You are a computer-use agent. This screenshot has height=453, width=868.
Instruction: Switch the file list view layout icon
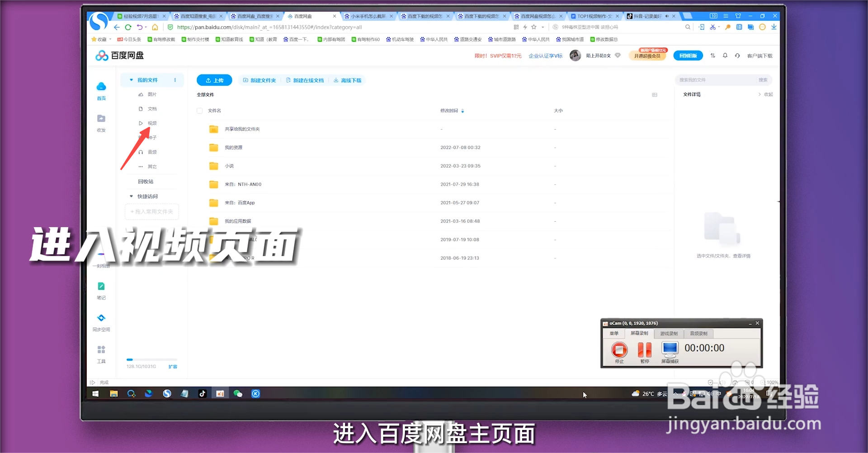click(655, 95)
